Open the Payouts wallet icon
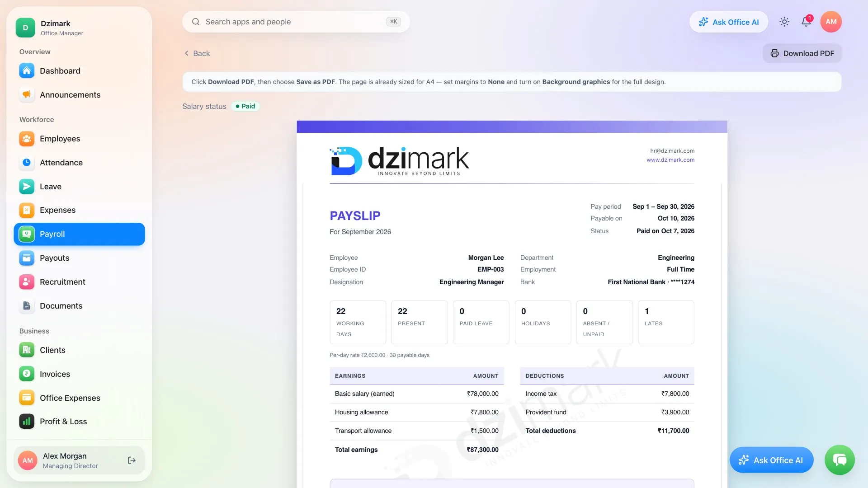Image resolution: width=868 pixels, height=488 pixels. (27, 258)
